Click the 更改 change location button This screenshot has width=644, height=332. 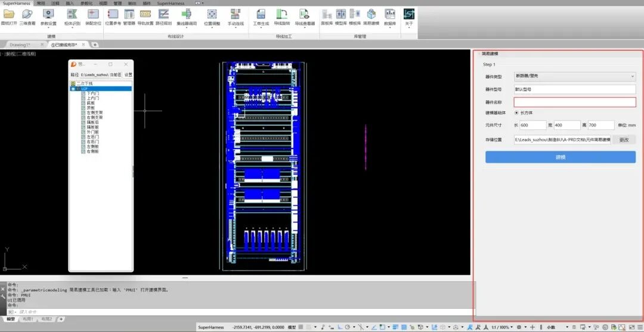[624, 139]
